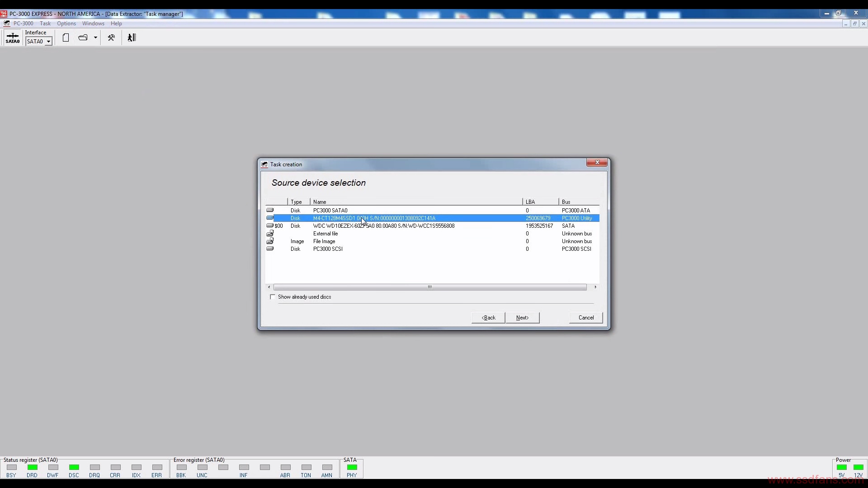Click the CRR status indicator
Viewport: 868px width, 488px height.
(x=116, y=468)
